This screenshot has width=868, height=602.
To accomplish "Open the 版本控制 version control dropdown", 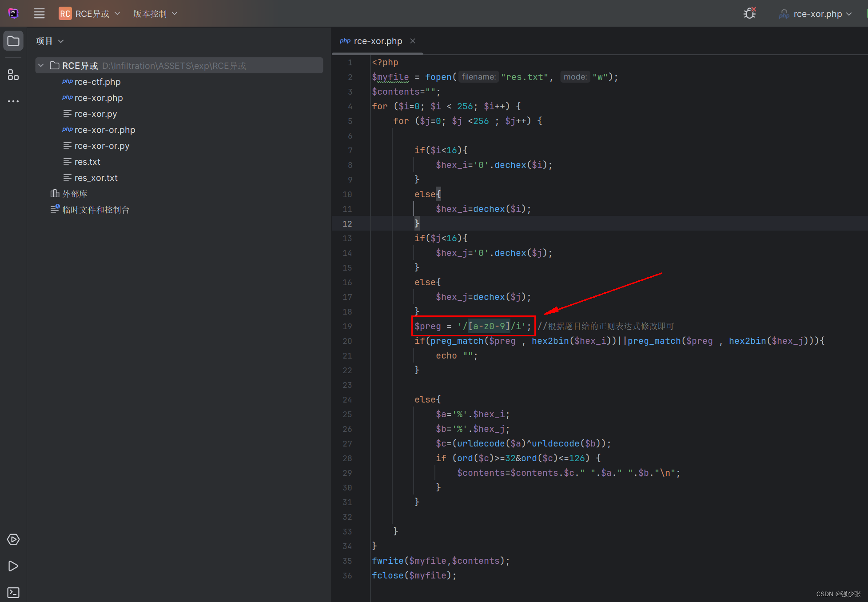I will 155,13.
